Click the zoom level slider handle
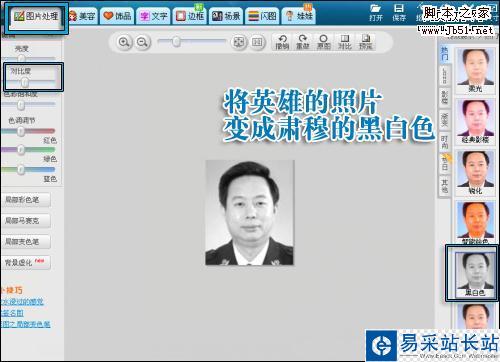This screenshot has height=362, width=500. [x=176, y=42]
